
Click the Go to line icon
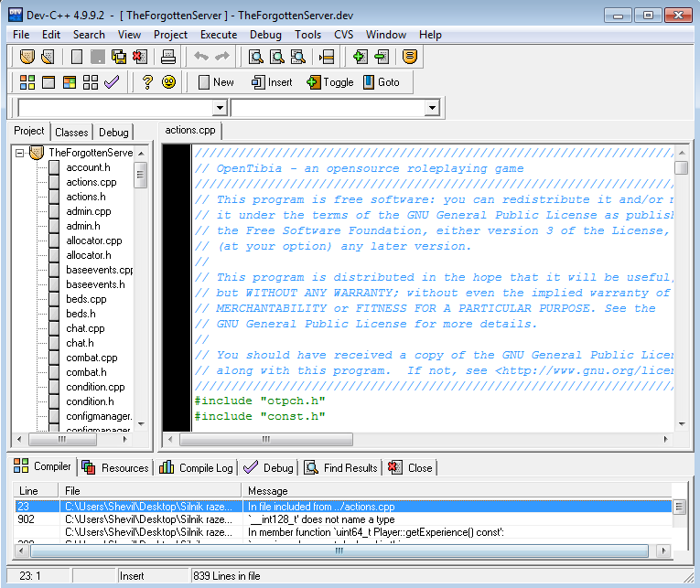[x=327, y=57]
